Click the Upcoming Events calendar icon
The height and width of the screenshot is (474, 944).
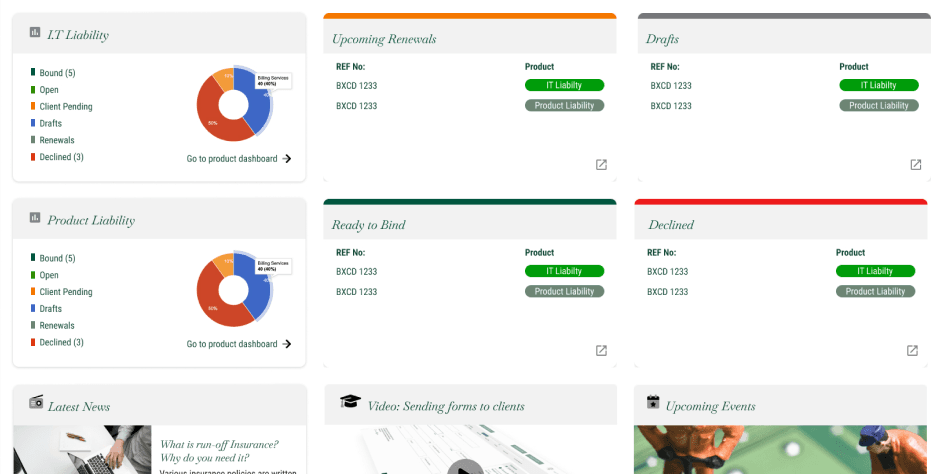pos(653,402)
